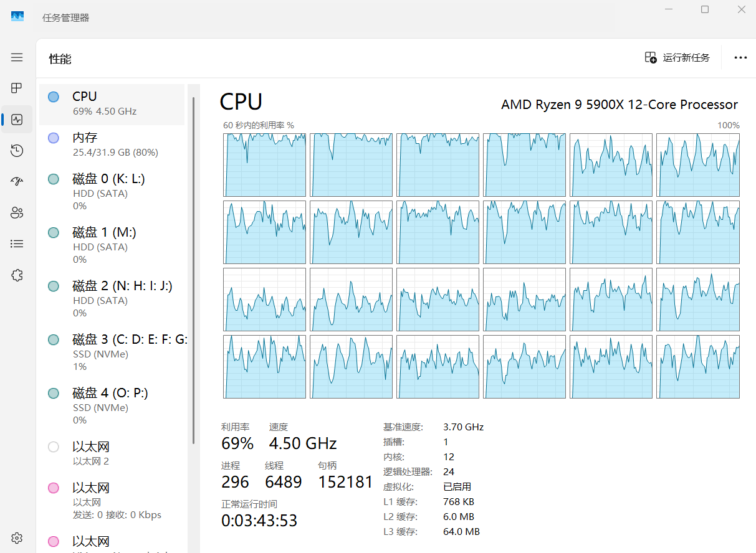Viewport: 756px width, 553px height.
Task: Click the 6489 value under 线程
Action: point(284,482)
